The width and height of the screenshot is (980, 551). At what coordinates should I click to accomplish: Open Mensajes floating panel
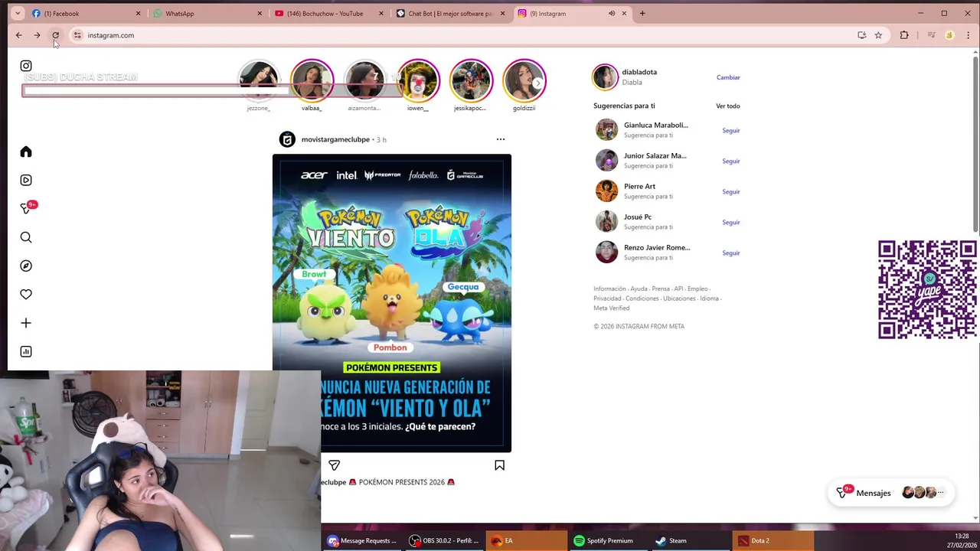(x=890, y=493)
